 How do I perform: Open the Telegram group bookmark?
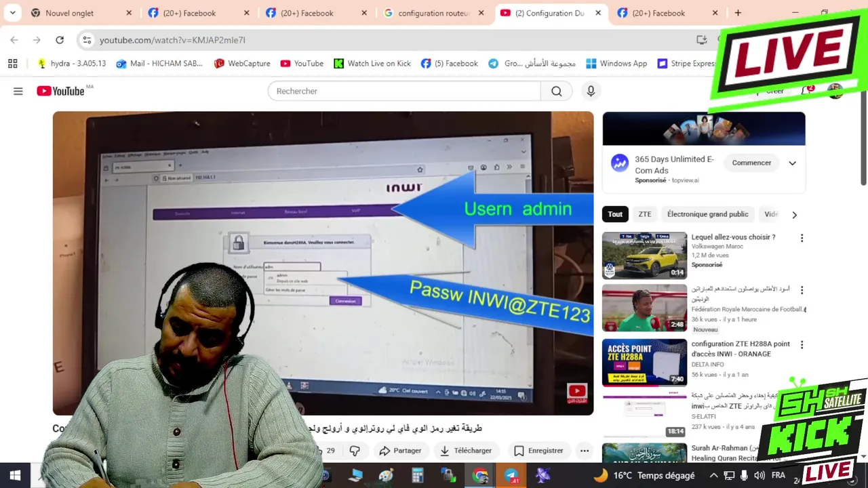pyautogui.click(x=532, y=63)
